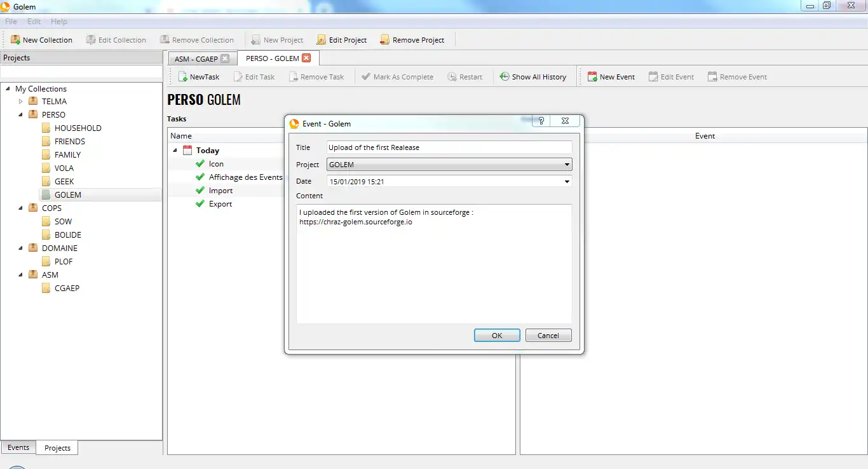Click the GEEK folder icon
Screen dimensions: 868x469
click(46, 181)
